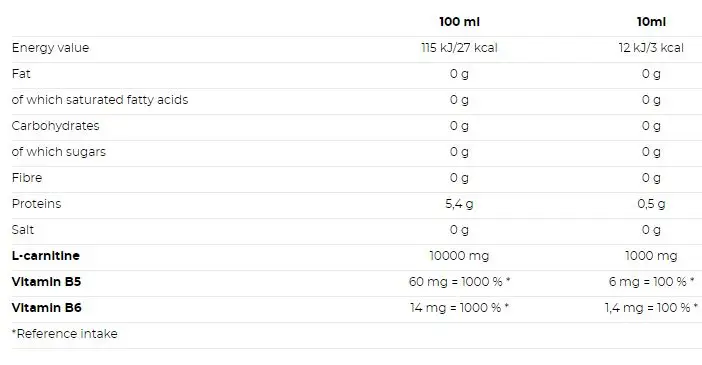This screenshot has height=365, width=702.
Task: Click the 100 ml column header
Action: (x=459, y=22)
